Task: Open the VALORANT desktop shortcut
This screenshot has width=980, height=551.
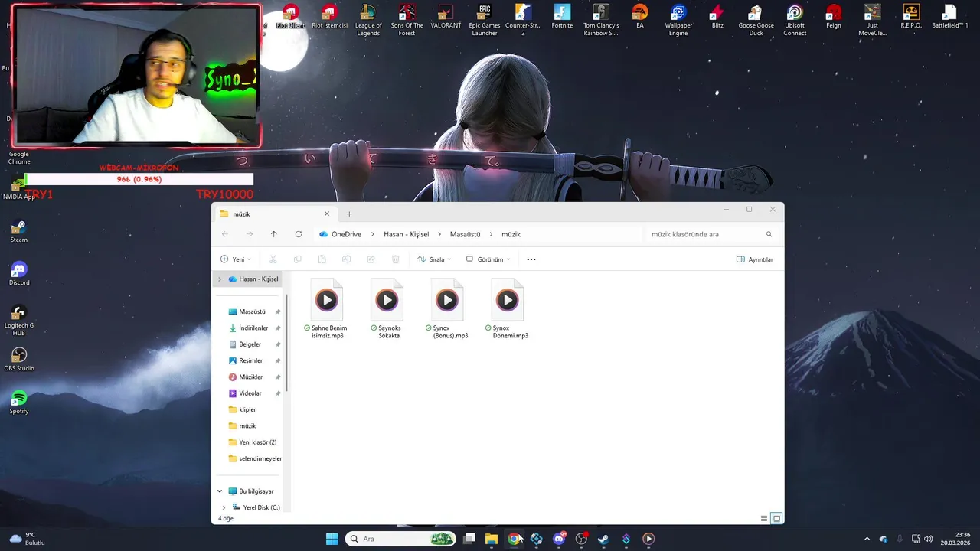Action: pyautogui.click(x=446, y=16)
